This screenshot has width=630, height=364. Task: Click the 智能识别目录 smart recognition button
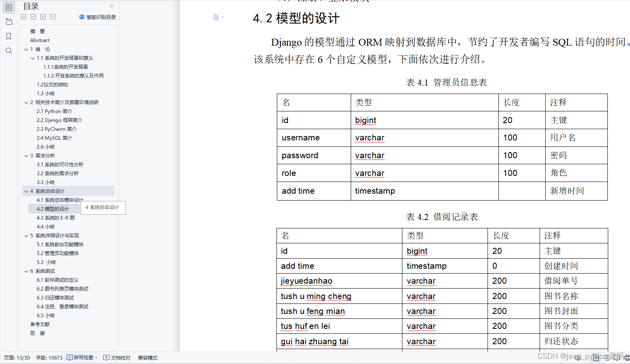[97, 17]
